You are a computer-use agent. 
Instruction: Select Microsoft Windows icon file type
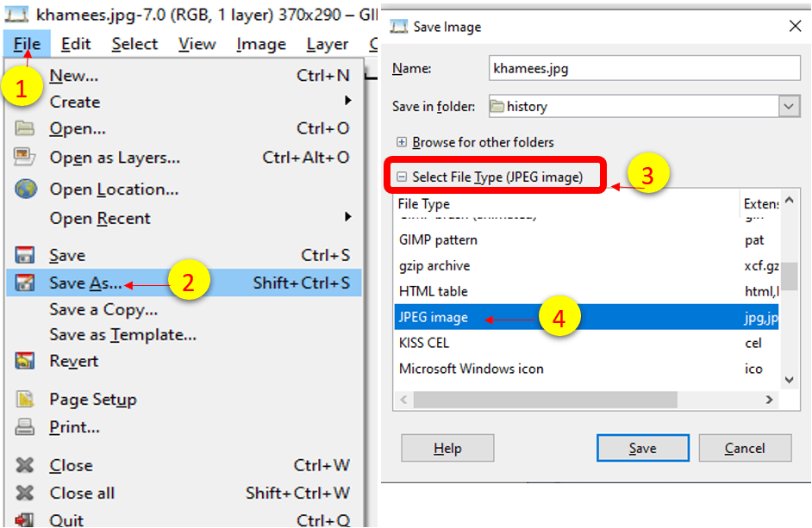[586, 369]
